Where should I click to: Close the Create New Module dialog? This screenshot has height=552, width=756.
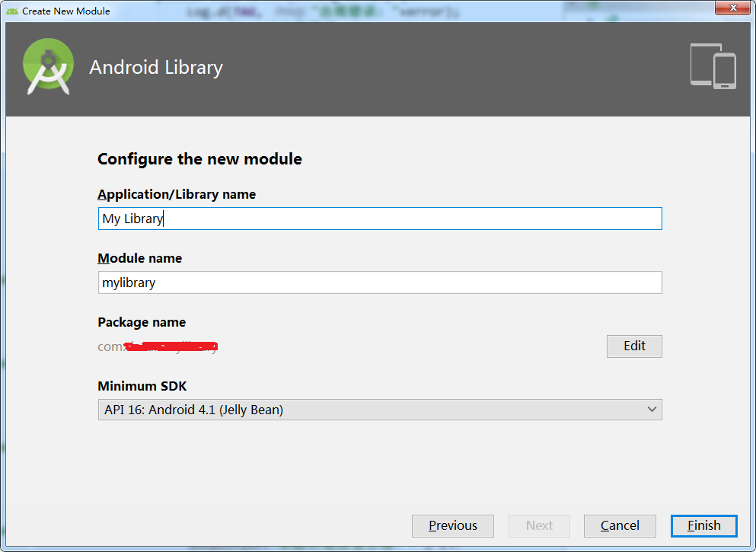(733, 7)
